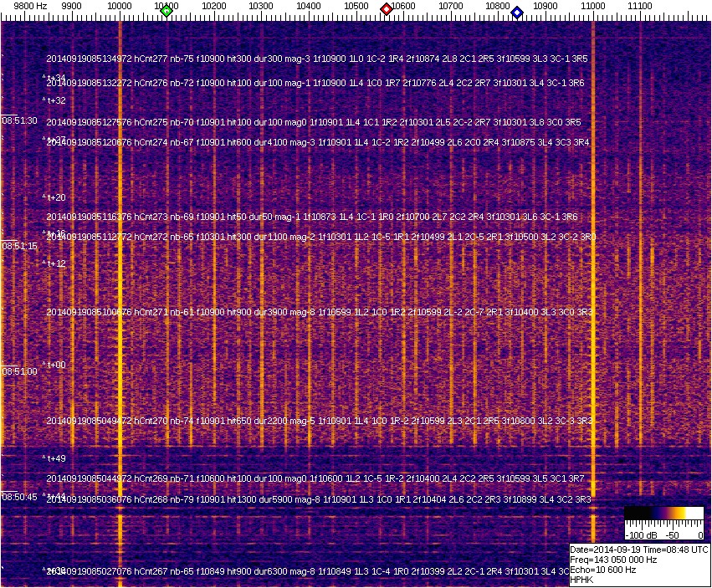
Task: Click the green diamond frequency marker
Action: tap(166, 11)
